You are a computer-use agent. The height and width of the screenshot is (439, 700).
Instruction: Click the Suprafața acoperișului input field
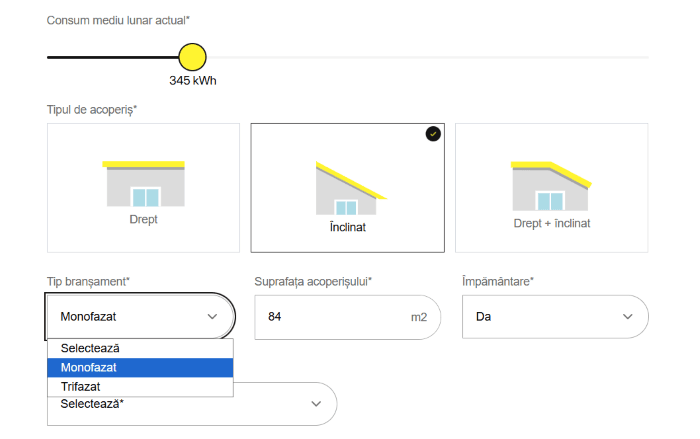coord(330,316)
